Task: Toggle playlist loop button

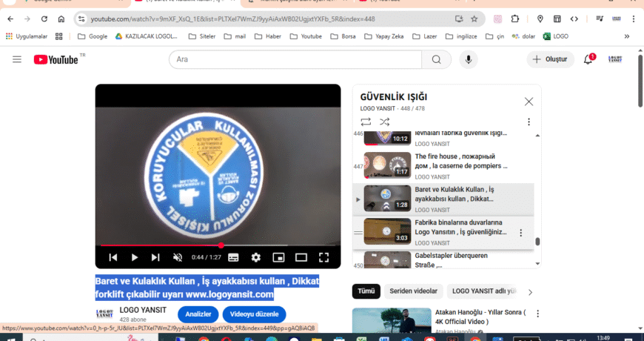Action: (366, 122)
